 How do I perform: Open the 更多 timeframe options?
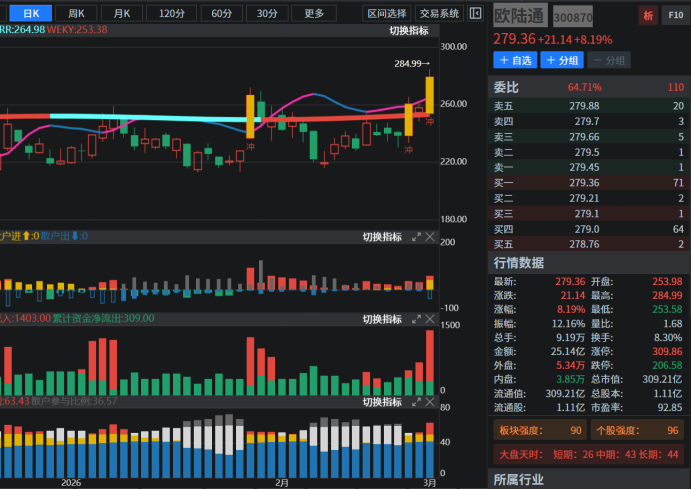314,13
